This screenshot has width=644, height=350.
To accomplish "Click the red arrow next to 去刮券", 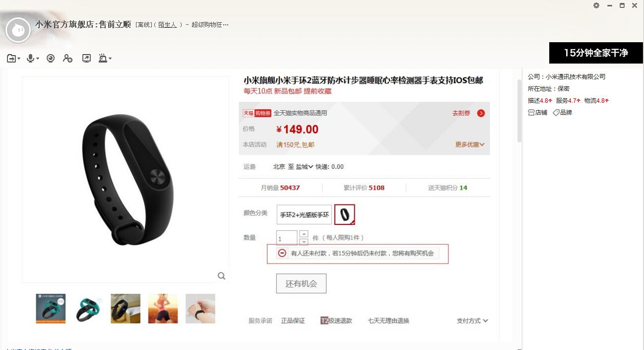I will pyautogui.click(x=481, y=113).
